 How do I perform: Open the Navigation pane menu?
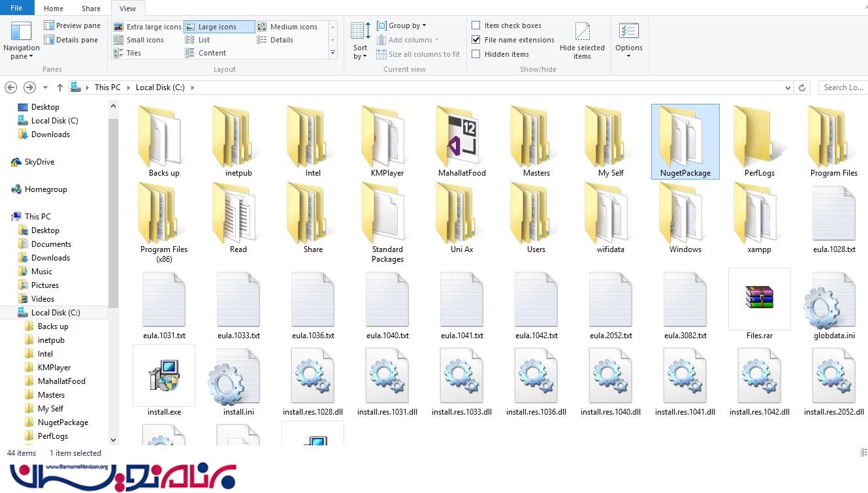point(22,41)
